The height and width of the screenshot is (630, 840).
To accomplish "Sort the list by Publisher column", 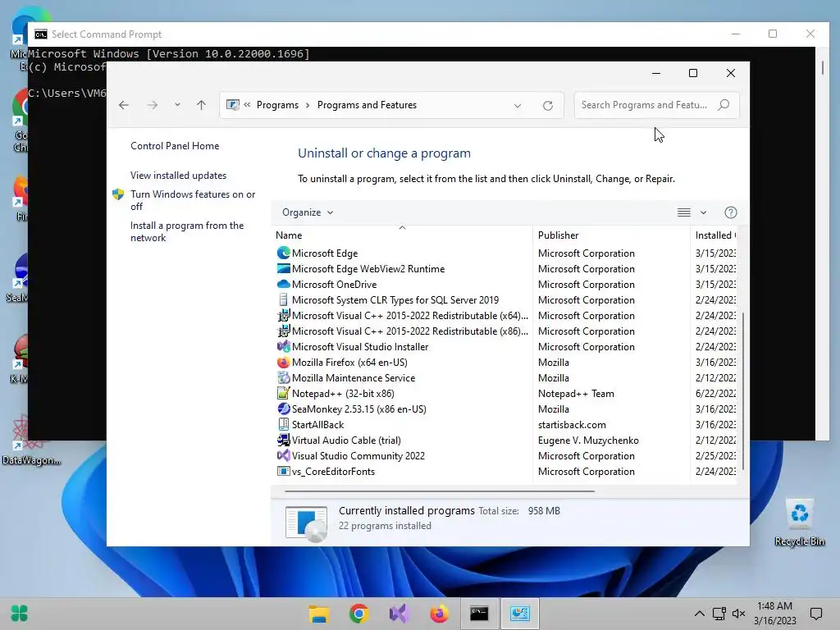I will (x=611, y=235).
